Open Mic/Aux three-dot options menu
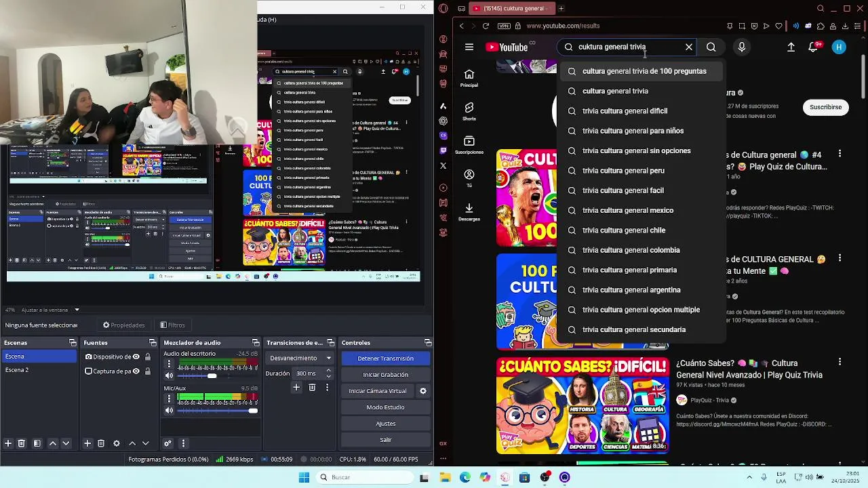Viewport: 868px width, 488px height. [x=170, y=399]
